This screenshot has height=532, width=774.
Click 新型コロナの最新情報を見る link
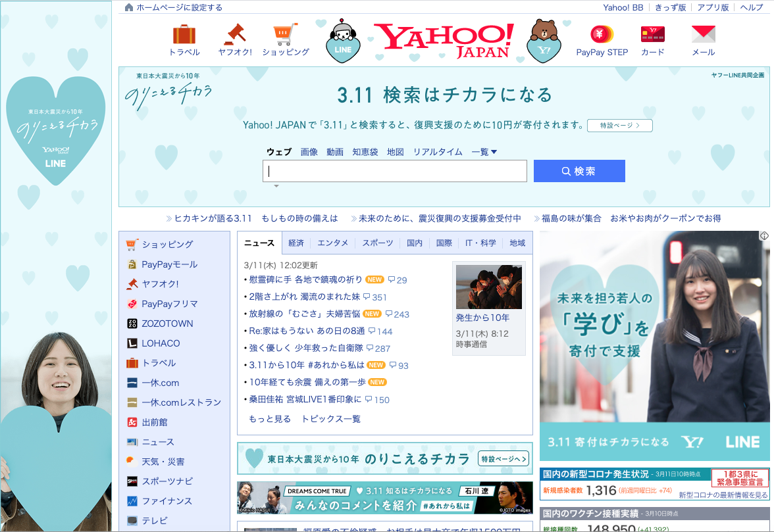tap(723, 495)
